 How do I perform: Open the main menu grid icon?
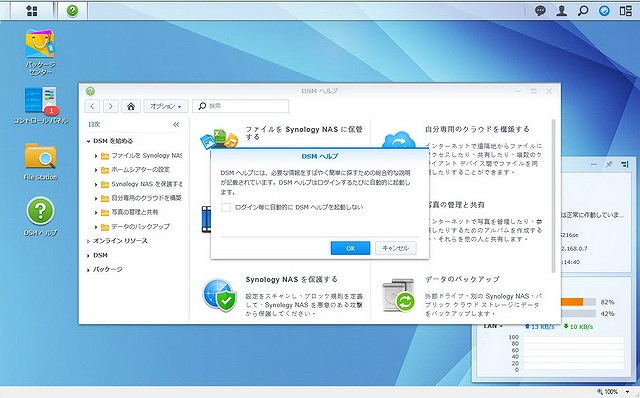coord(32,11)
